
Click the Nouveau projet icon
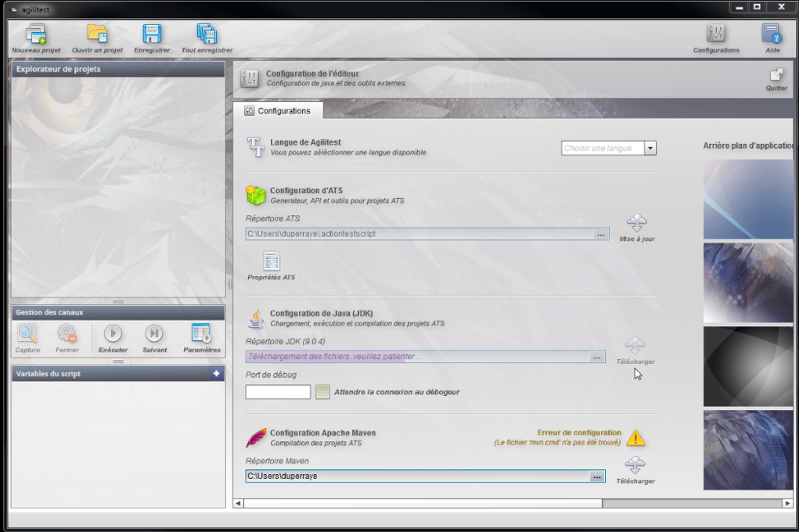pos(35,34)
